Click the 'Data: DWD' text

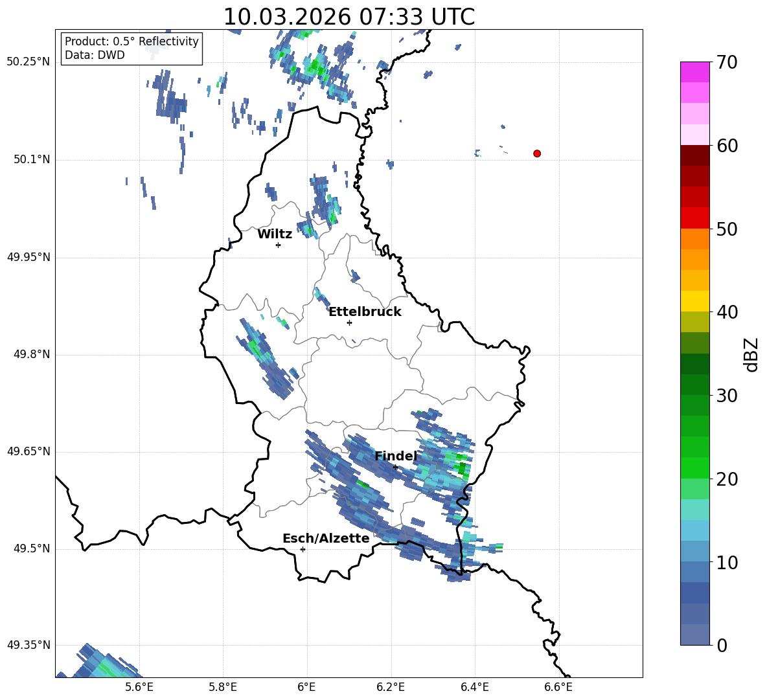point(95,55)
